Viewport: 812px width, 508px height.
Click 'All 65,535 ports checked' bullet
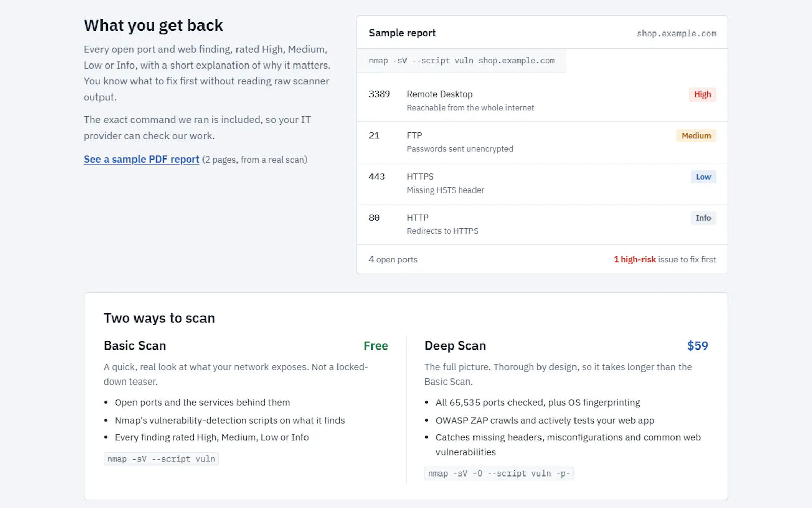(538, 403)
